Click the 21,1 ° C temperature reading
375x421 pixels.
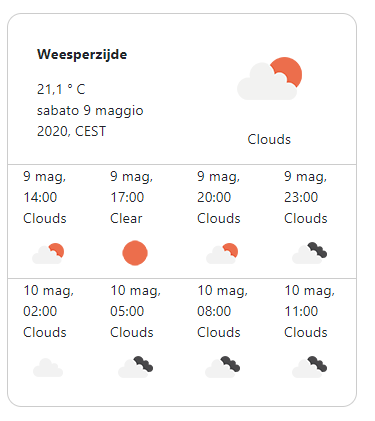point(61,89)
